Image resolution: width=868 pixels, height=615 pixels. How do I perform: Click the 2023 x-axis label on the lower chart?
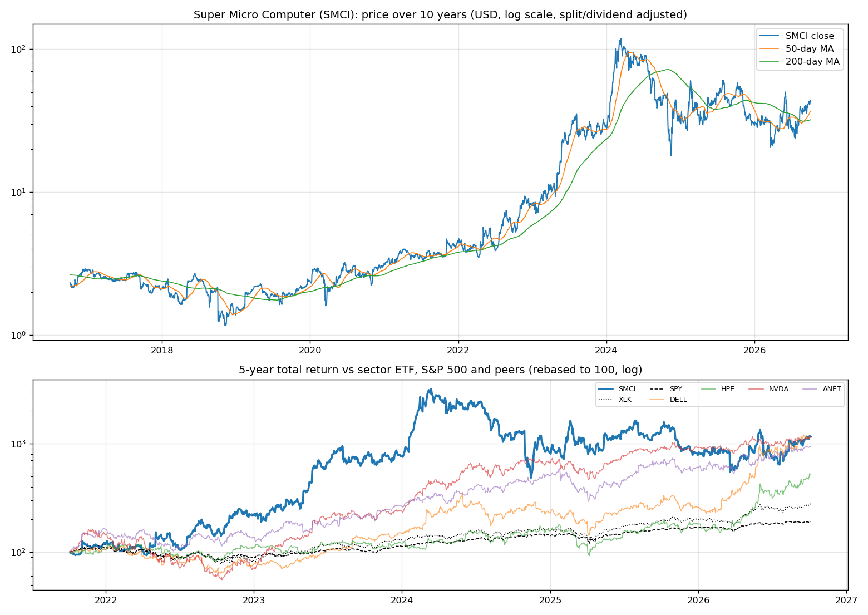click(x=254, y=601)
